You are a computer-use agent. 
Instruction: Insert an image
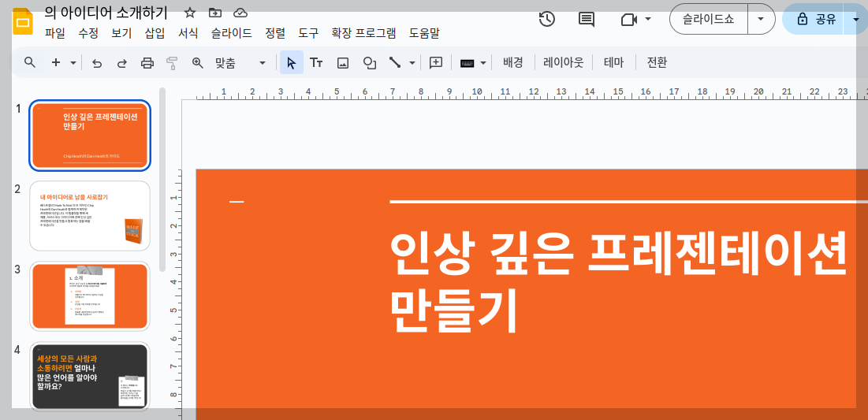click(x=343, y=63)
